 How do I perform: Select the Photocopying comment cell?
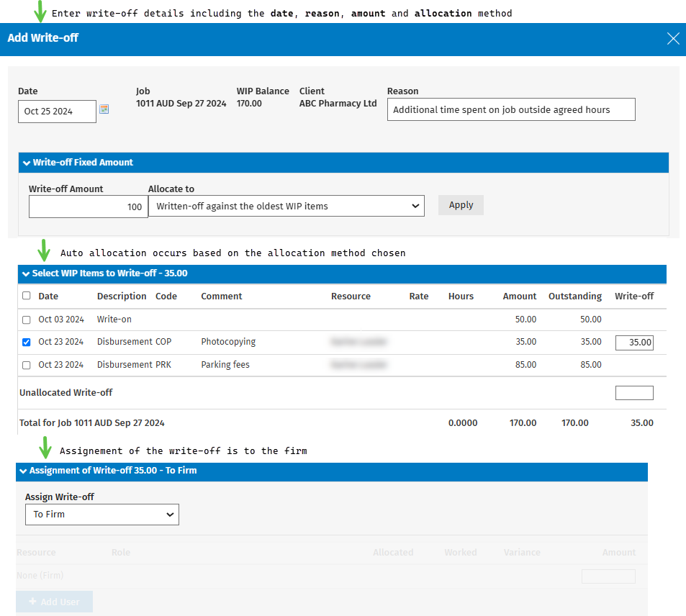[228, 342]
